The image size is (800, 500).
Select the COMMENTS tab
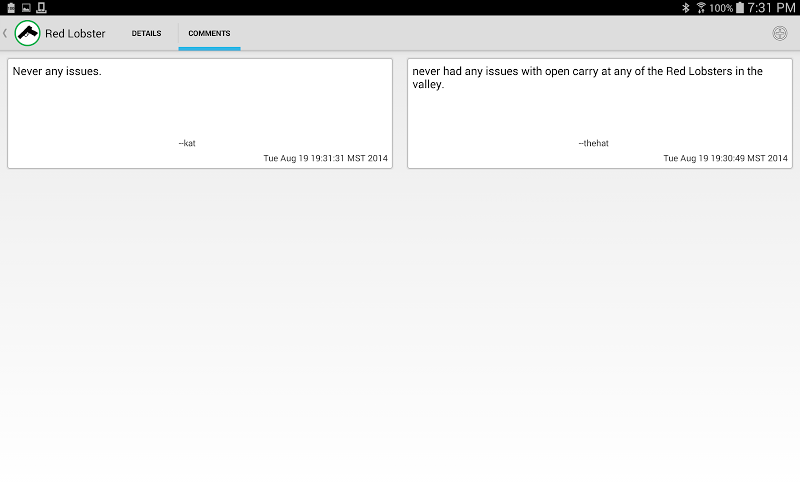point(209,34)
